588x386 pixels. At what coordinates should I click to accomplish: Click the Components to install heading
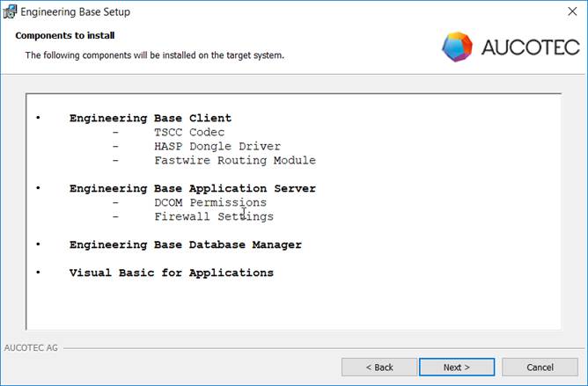pyautogui.click(x=65, y=35)
